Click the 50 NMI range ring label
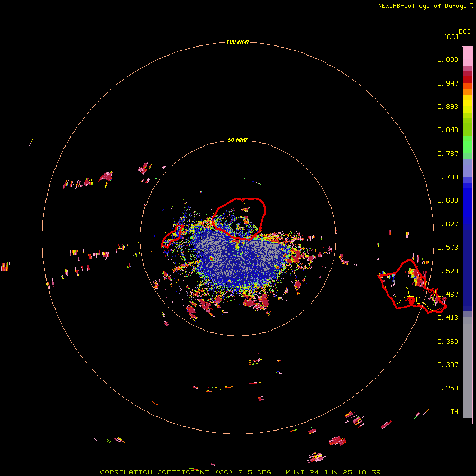 pos(237,140)
